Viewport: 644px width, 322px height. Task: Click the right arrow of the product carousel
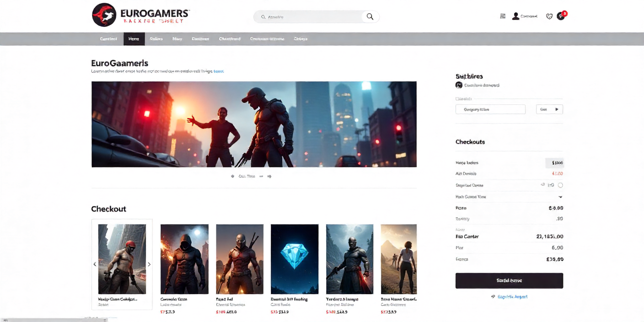click(x=149, y=264)
